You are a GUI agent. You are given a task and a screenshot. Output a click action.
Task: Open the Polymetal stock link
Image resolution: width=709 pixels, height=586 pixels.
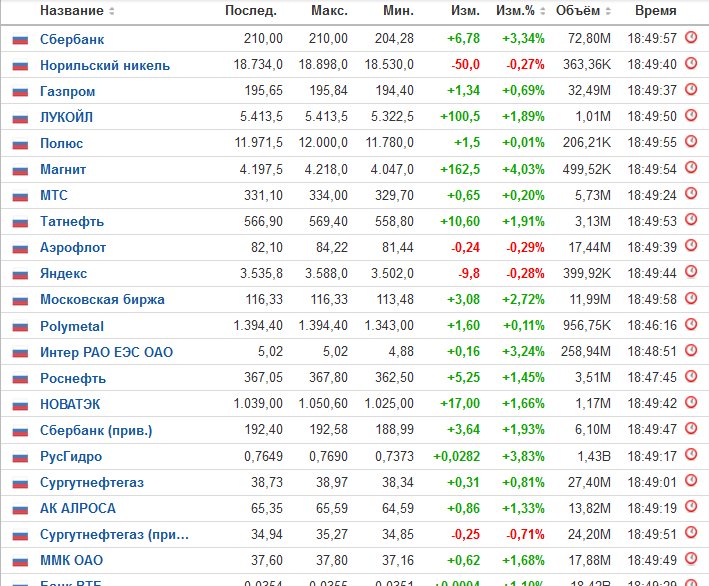tap(72, 326)
